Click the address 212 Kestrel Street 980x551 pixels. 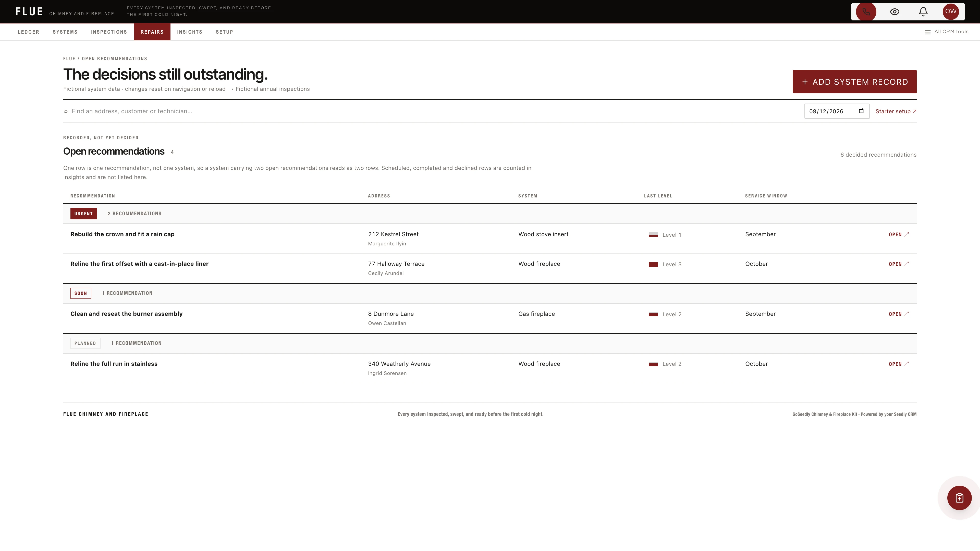pyautogui.click(x=393, y=234)
